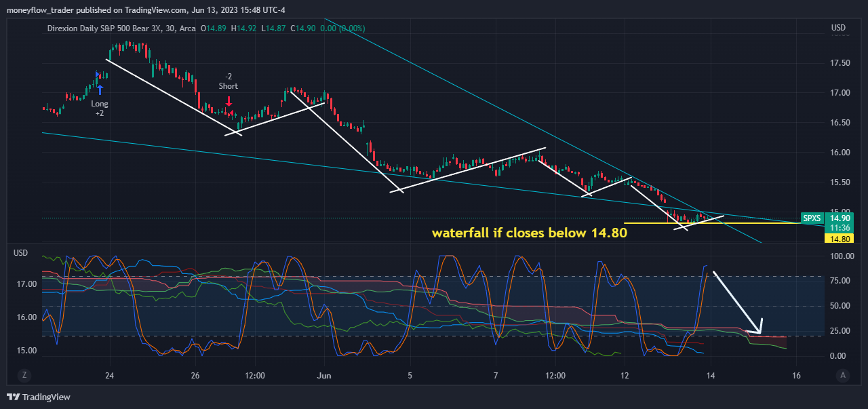
Task: Click the SPXS symbol price label
Action: (812, 218)
